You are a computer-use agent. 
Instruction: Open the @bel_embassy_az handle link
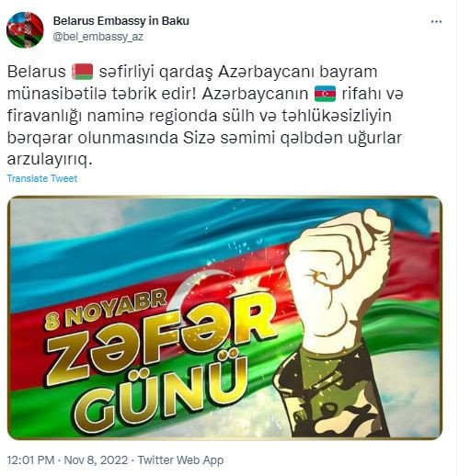pyautogui.click(x=98, y=37)
